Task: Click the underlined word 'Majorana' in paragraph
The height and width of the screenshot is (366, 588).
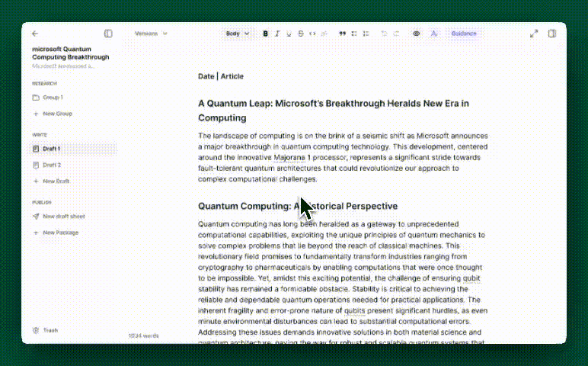Action: (289, 158)
